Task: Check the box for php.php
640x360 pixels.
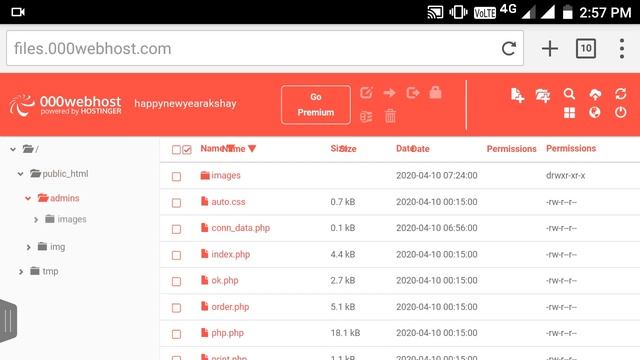Action: 176,334
